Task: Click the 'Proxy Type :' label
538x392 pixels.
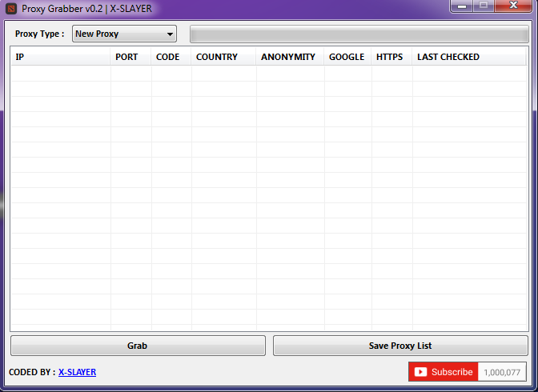Action: point(39,34)
